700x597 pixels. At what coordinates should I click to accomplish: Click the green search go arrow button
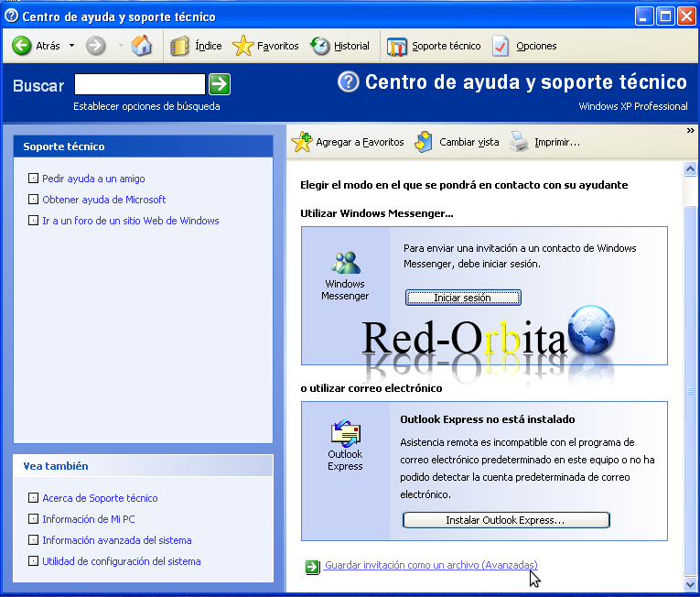pos(220,84)
